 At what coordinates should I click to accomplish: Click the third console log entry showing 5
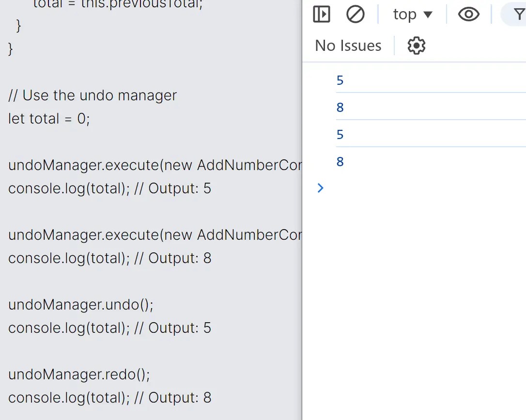point(340,134)
